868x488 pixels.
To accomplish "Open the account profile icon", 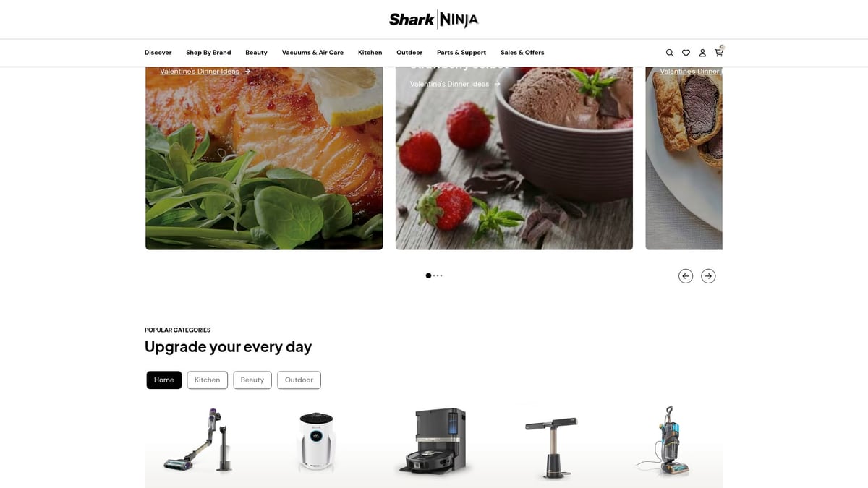I will point(702,53).
